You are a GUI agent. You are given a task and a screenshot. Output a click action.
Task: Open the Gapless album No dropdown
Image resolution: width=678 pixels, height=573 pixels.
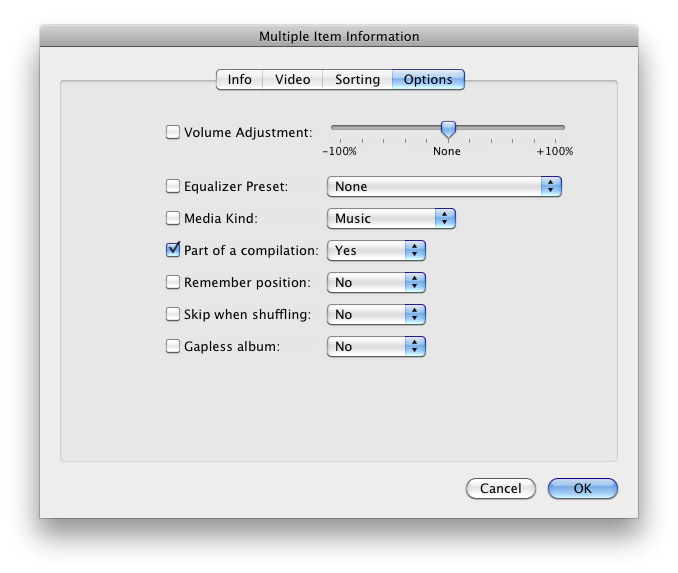pyautogui.click(x=376, y=346)
